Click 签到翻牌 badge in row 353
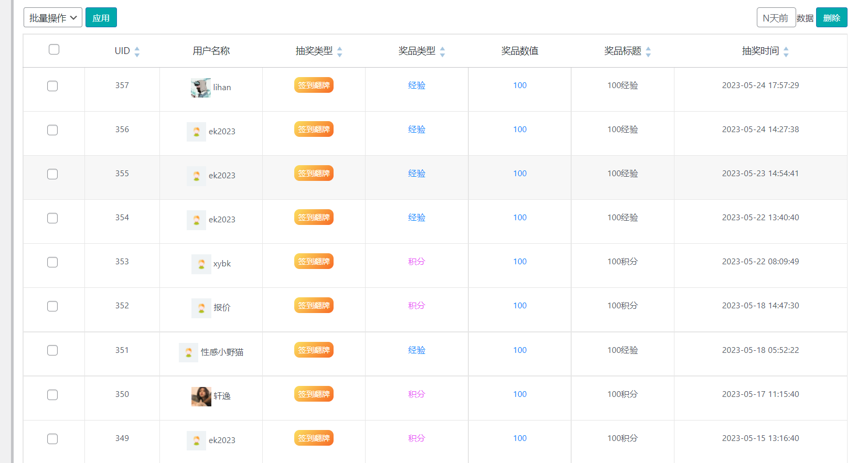Image resolution: width=868 pixels, height=463 pixels. point(314,261)
